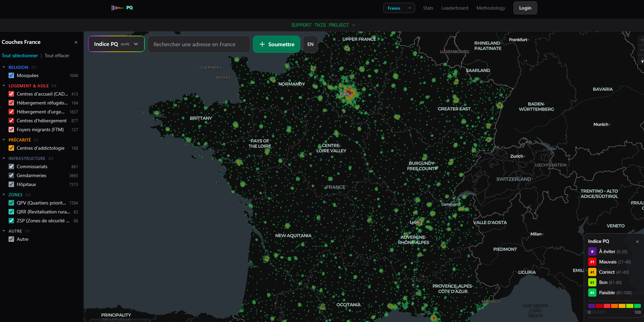644x322 pixels.
Task: Expand the SUPPORT THIS PROJECT banner
Action: point(323,25)
